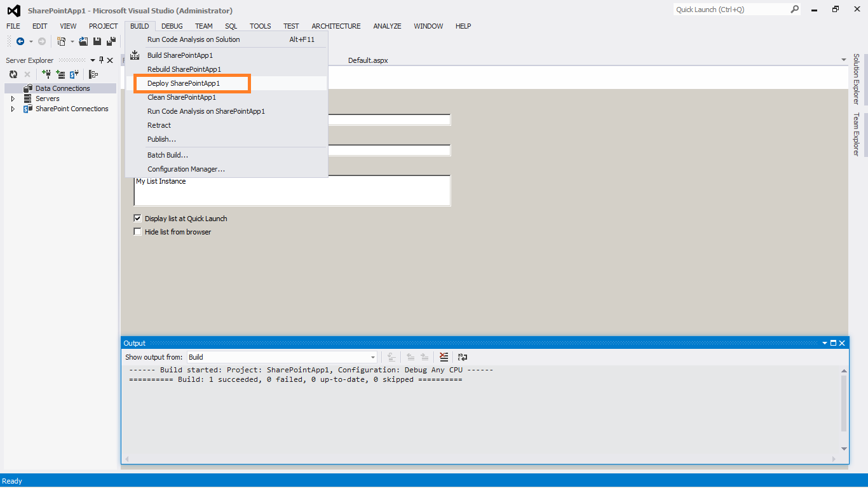The image size is (868, 488).
Task: Choose Publish... from Build menu
Action: 226,139
